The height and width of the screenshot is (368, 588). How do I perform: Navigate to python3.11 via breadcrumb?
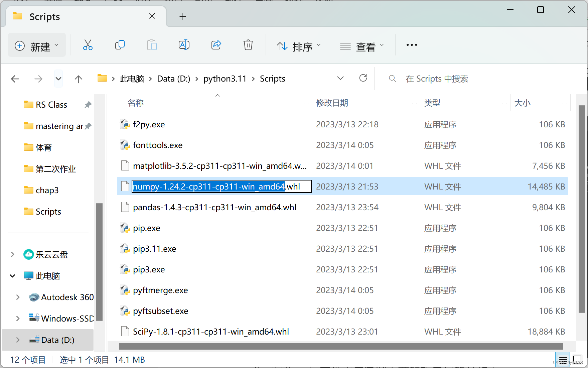[x=225, y=78]
